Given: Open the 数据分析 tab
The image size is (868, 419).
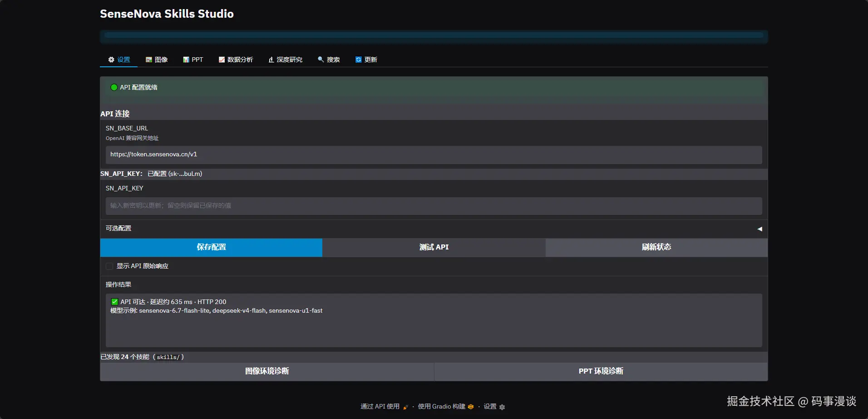Looking at the screenshot, I should pyautogui.click(x=236, y=60).
